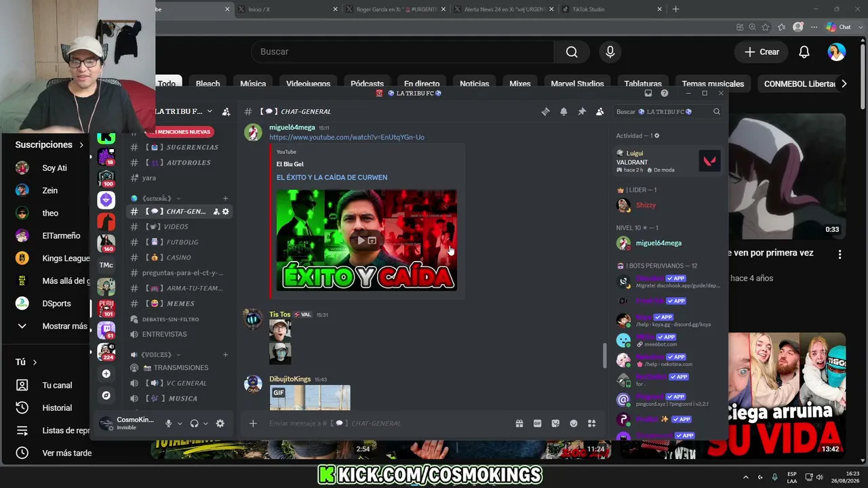The width and height of the screenshot is (868, 488).
Task: Open notification settings bell in Discord header
Action: [564, 112]
